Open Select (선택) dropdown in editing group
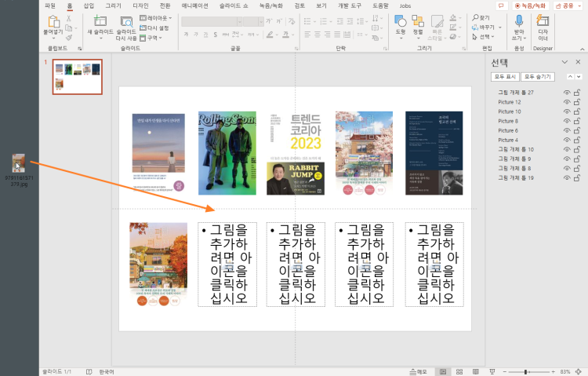This screenshot has width=588, height=376. (484, 37)
